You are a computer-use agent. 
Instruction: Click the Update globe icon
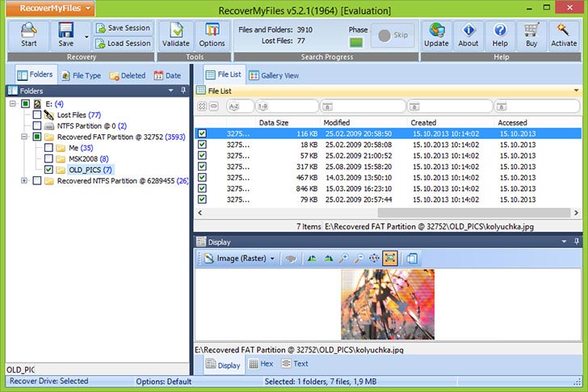pos(436,30)
